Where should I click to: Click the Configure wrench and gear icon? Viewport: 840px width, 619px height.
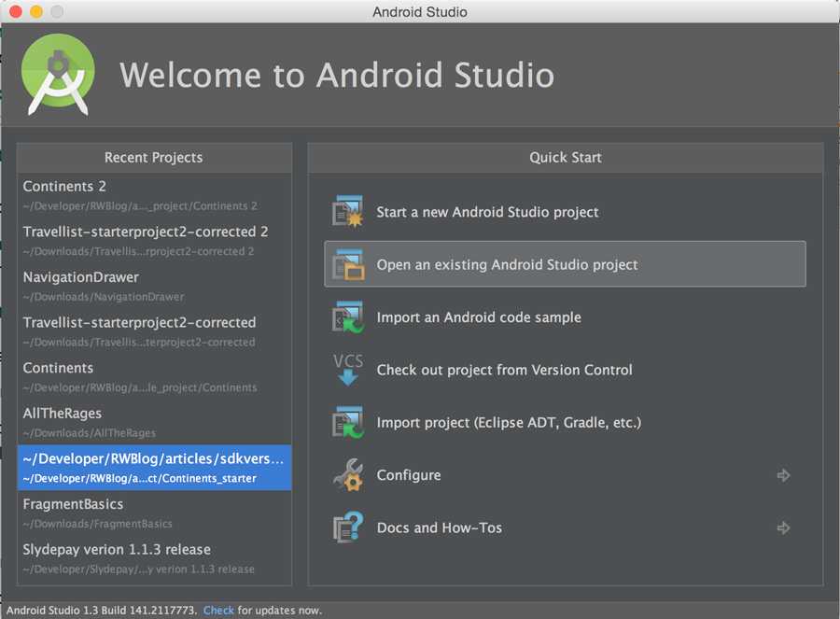tap(348, 475)
